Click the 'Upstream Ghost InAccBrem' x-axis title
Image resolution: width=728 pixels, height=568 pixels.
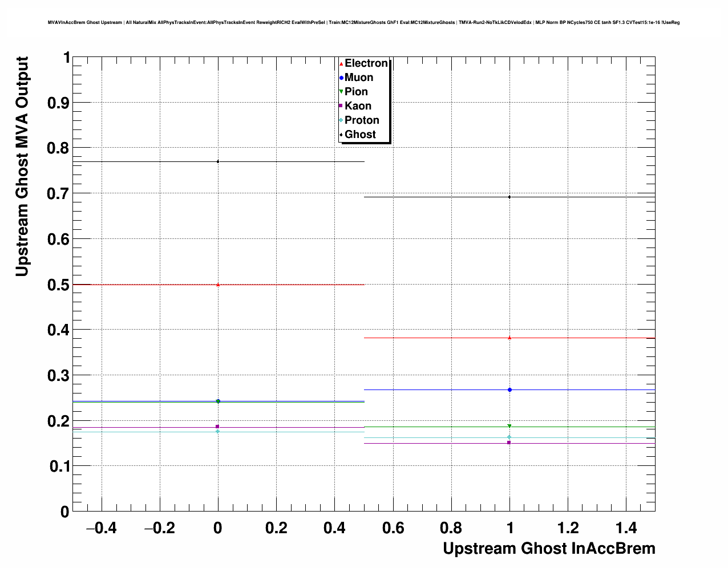click(x=549, y=549)
